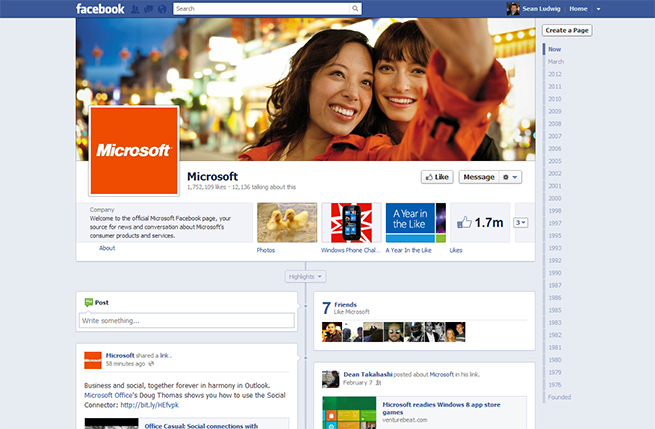Jump to Now on the timeline
This screenshot has height=429, width=655.
click(555, 49)
